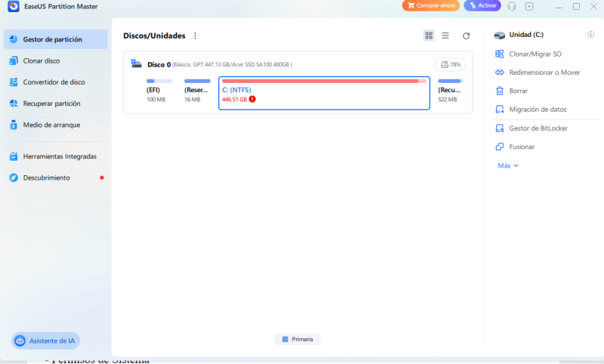Switch to list view layout
Screen dimensions: 604x364
pos(445,35)
